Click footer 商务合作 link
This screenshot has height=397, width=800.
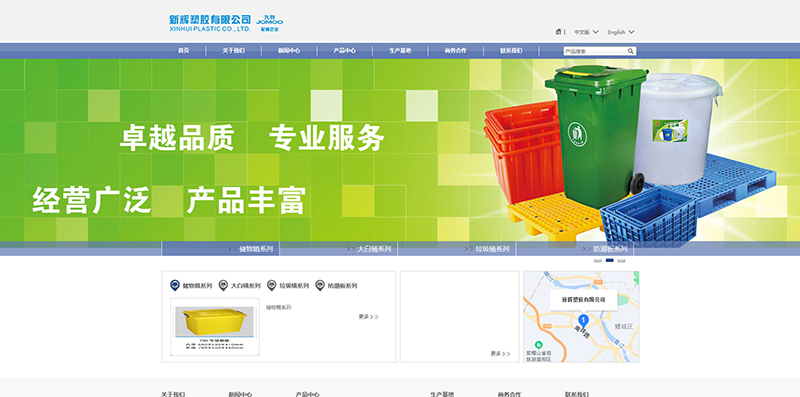(509, 394)
